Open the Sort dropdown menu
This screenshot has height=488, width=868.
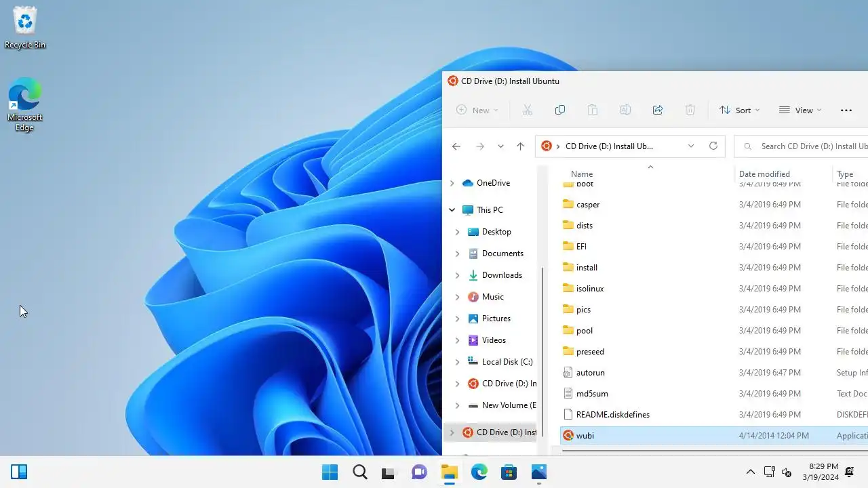click(740, 110)
